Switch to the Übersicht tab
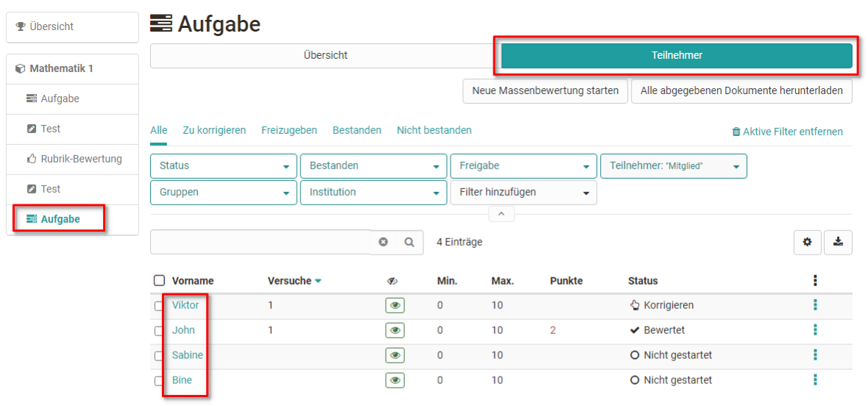The width and height of the screenshot is (868, 406). click(x=325, y=56)
